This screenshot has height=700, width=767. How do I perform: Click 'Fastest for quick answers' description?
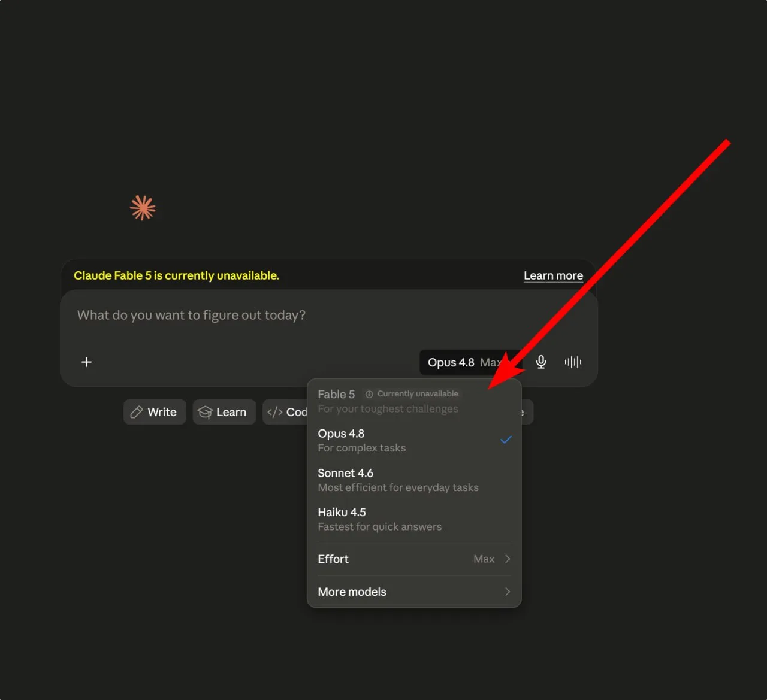pyautogui.click(x=379, y=527)
